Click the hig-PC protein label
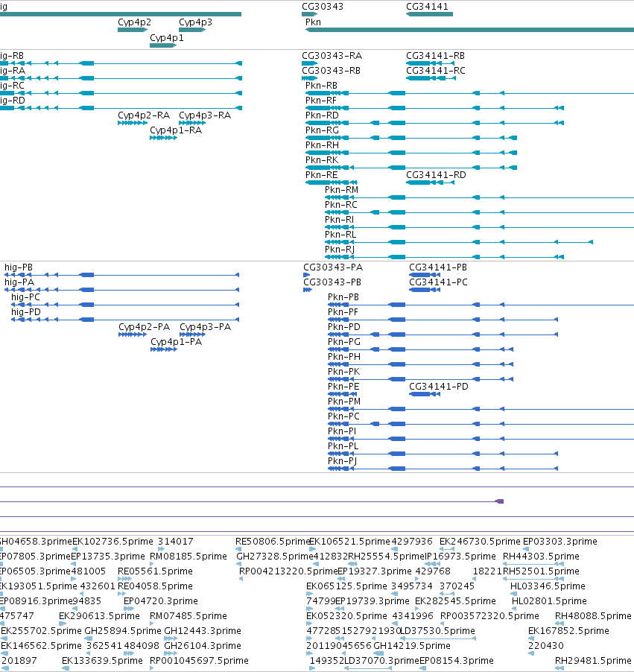 [x=25, y=297]
